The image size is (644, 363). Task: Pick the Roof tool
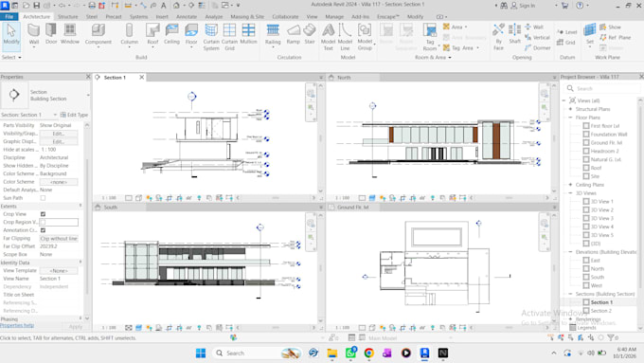point(152,34)
